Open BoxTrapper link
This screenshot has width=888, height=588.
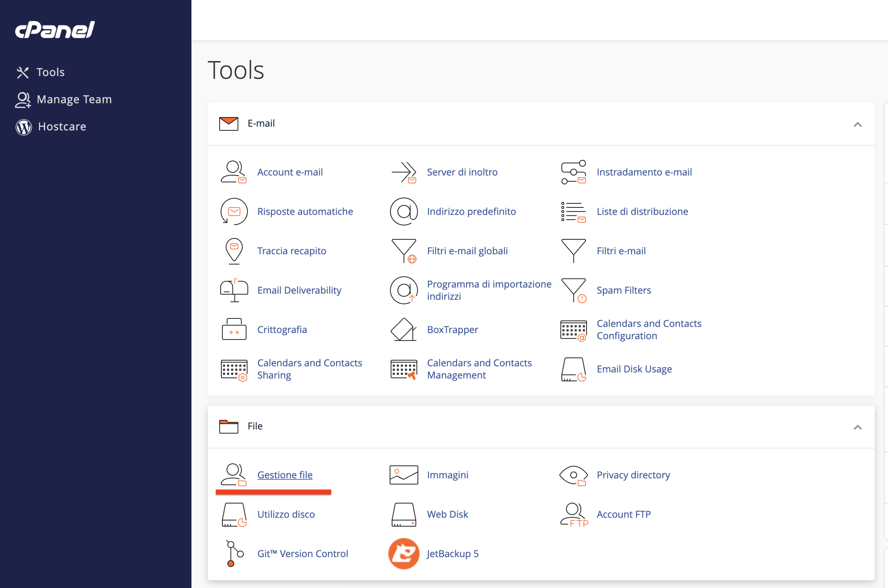click(453, 330)
